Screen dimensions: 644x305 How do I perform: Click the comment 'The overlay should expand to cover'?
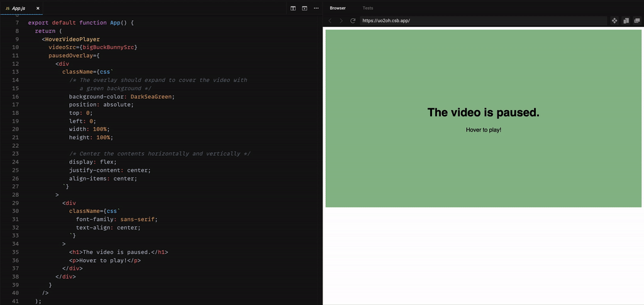coord(158,80)
